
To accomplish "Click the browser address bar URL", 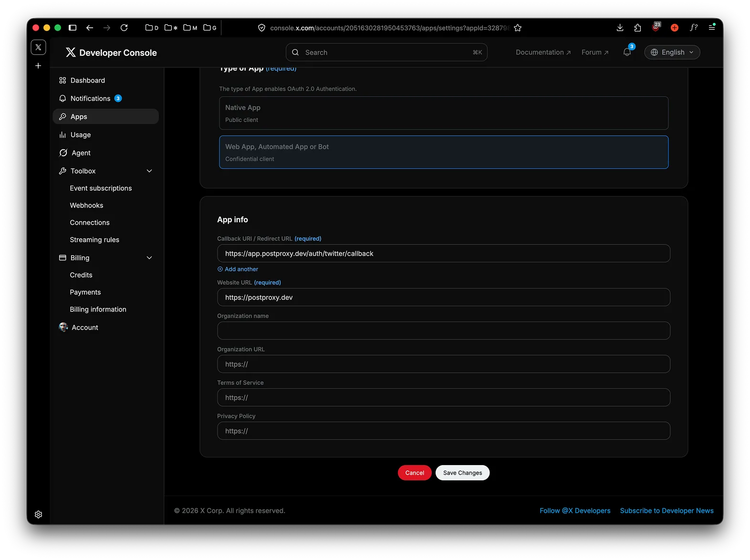I will 390,28.
